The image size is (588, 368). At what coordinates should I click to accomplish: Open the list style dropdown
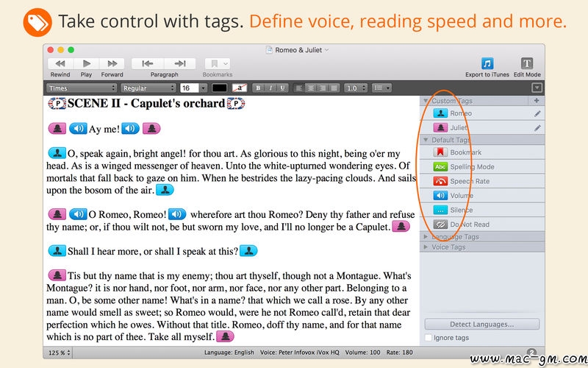381,88
